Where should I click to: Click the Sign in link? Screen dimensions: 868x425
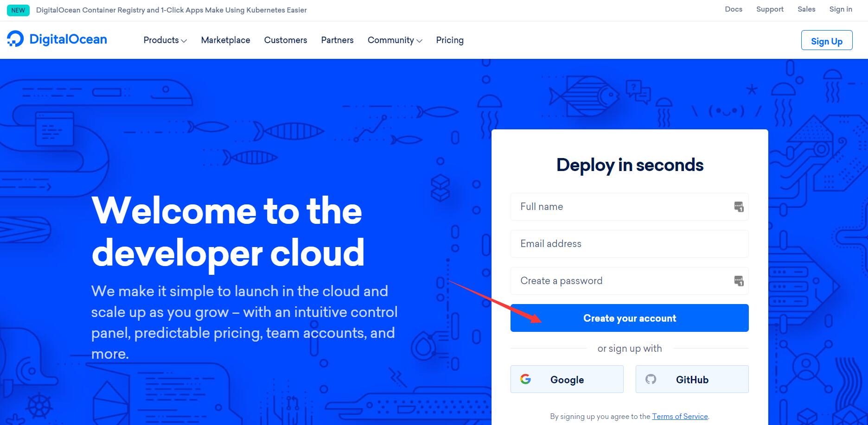[x=841, y=9]
